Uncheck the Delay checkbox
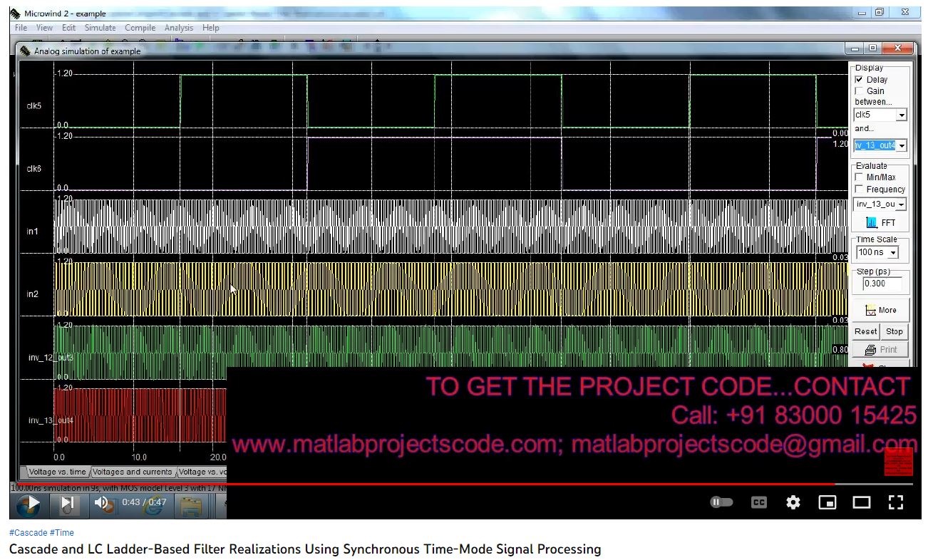 click(859, 80)
